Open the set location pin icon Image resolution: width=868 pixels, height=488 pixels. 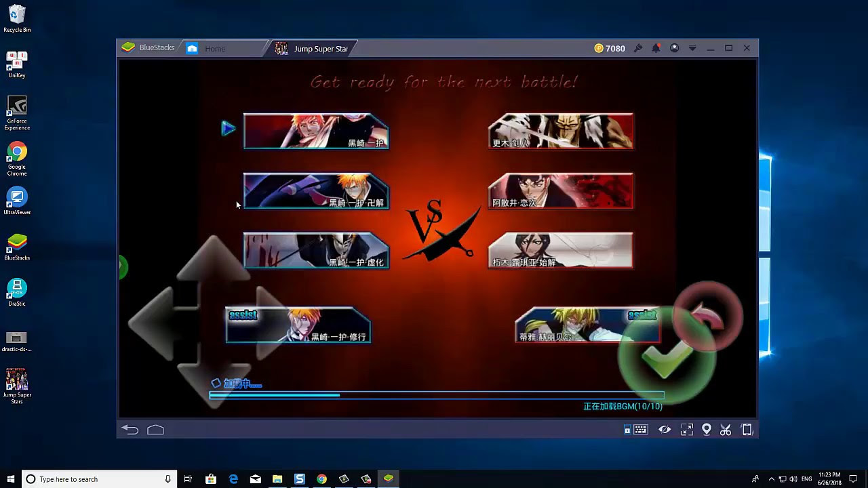pos(707,430)
